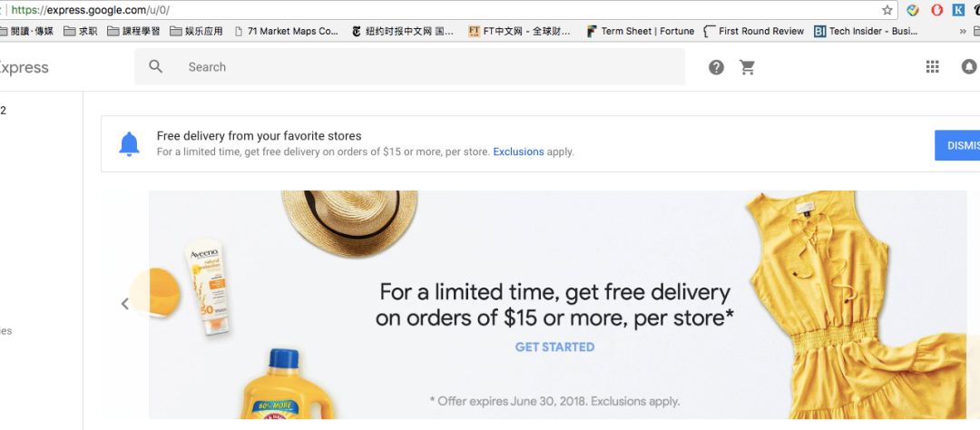This screenshot has height=430, width=980.
Task: Open the 求职 bookmarks folder
Action: pos(81,31)
